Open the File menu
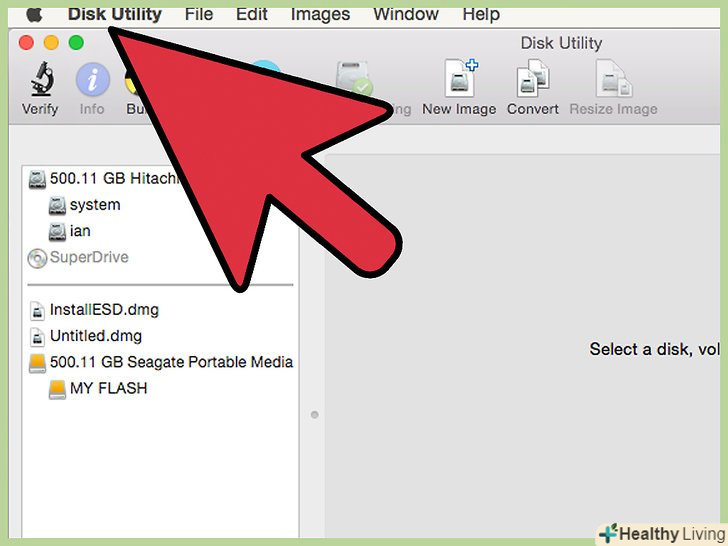728x546 pixels. [199, 14]
